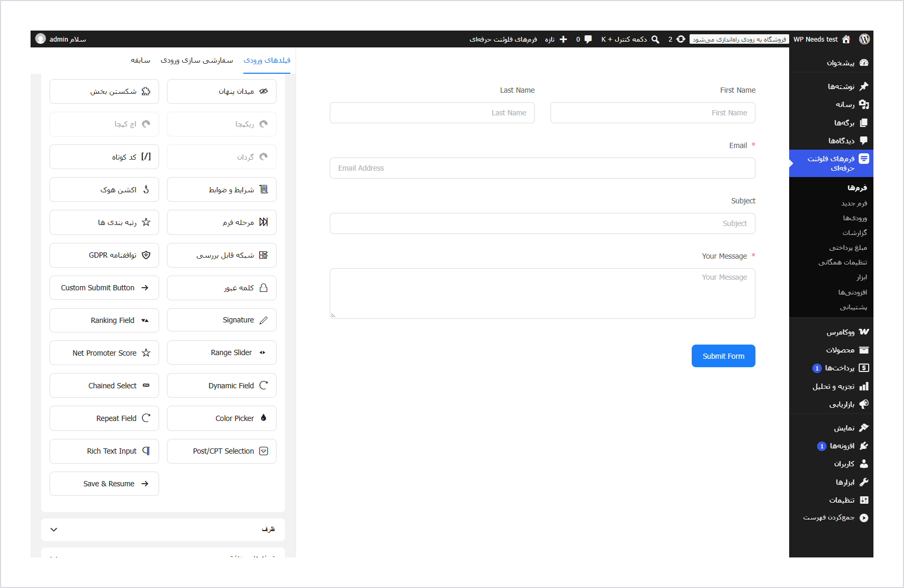The height and width of the screenshot is (588, 904).
Task: Focus the Last Name input
Action: point(432,113)
